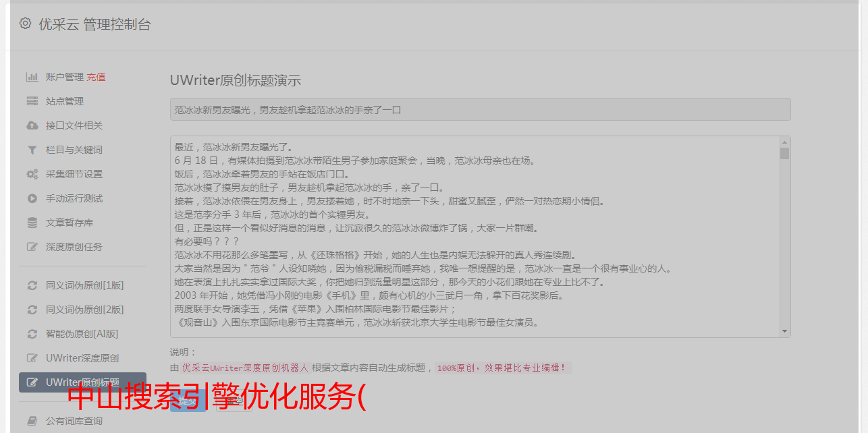
Task: Click the server icon beside 站点管理
Action: tap(32, 101)
